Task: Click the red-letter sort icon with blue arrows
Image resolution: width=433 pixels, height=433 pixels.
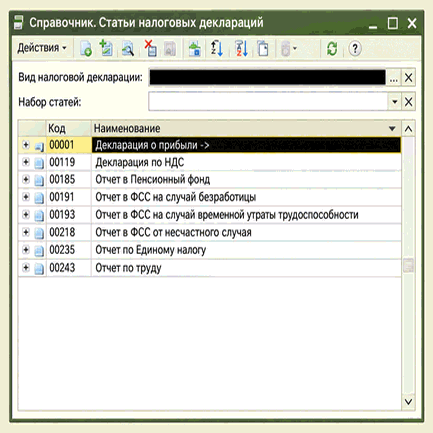Action: pos(241,49)
